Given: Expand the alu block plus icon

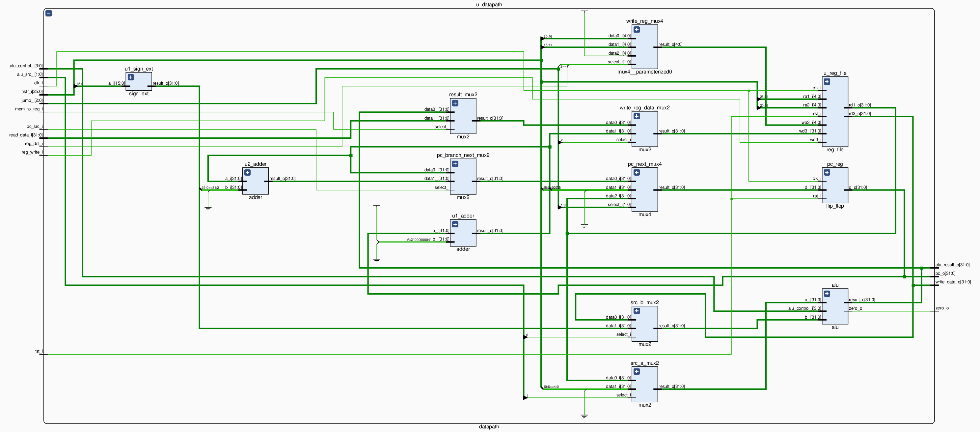Looking at the screenshot, I should click(827, 294).
